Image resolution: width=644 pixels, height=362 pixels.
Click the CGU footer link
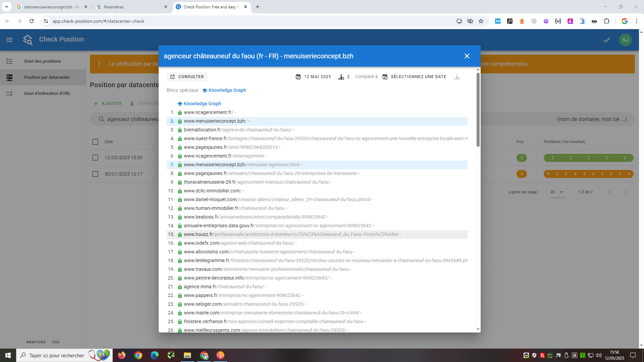(56, 342)
